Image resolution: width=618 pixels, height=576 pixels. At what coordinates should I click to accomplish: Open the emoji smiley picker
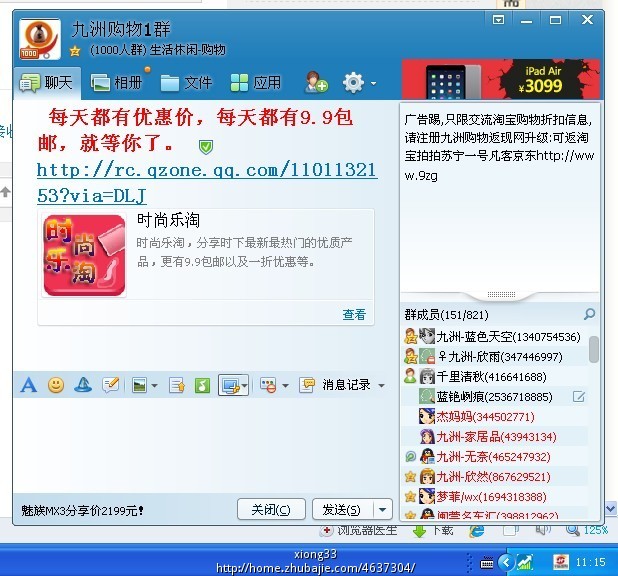click(56, 385)
